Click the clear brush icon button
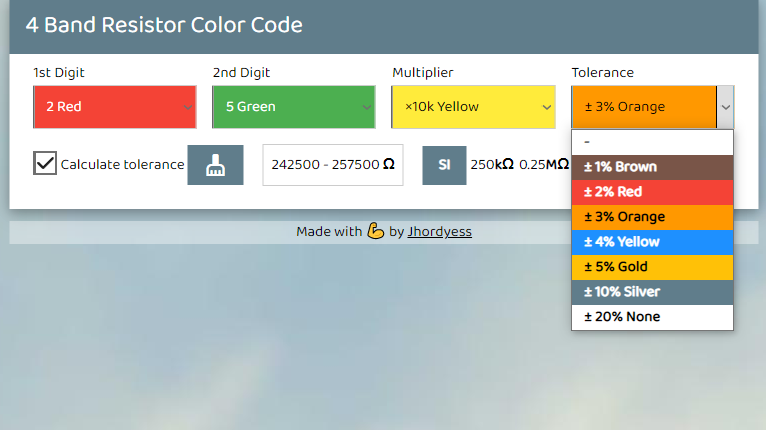The height and width of the screenshot is (430, 766). [x=215, y=165]
